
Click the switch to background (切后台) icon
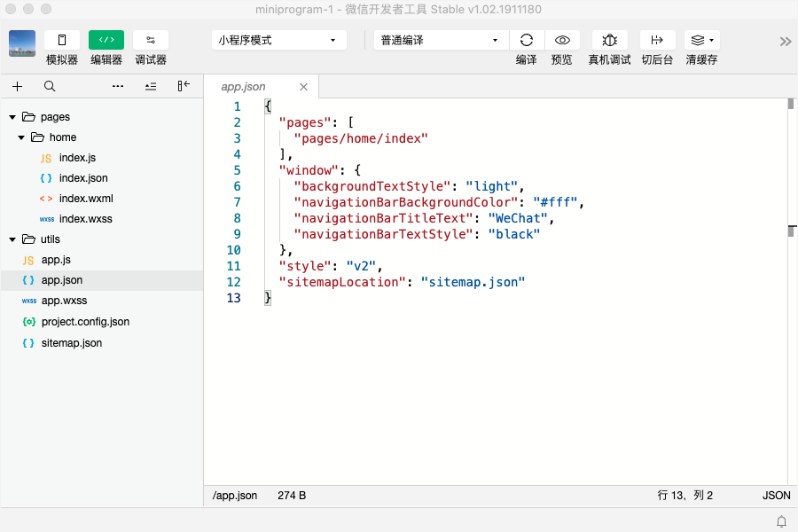(657, 40)
